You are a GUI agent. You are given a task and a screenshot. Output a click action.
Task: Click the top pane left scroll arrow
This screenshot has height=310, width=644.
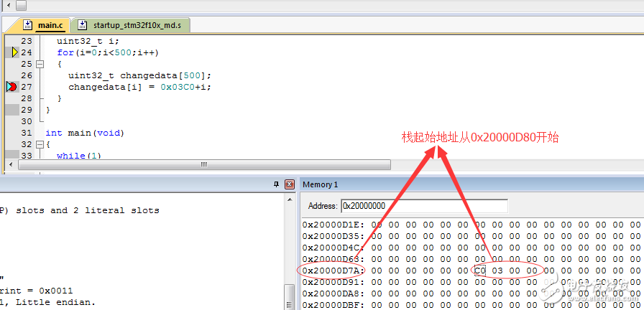pyautogui.click(x=9, y=5)
